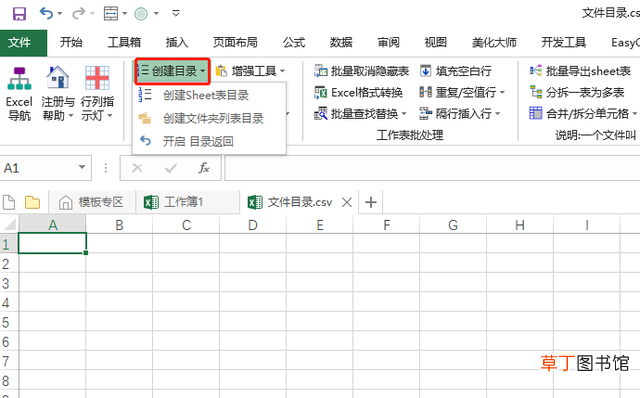640x398 pixels.
Task: Switch to the 美化大师 ribbon tab
Action: 494,42
